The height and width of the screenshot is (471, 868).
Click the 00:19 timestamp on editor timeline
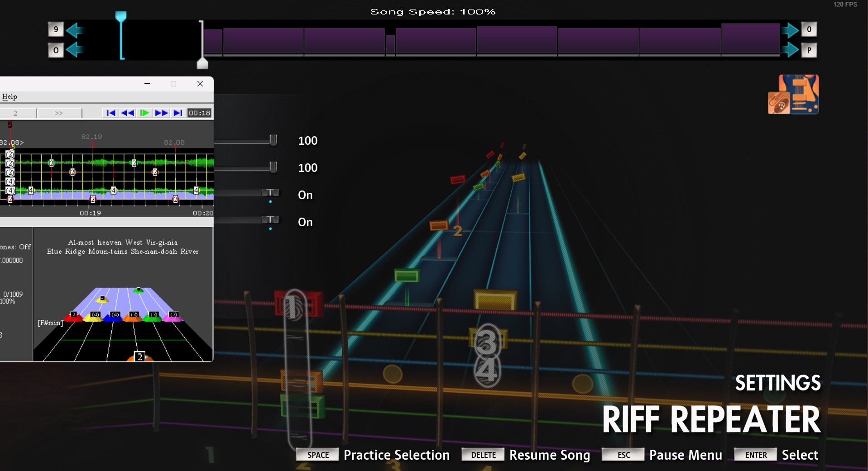click(90, 213)
